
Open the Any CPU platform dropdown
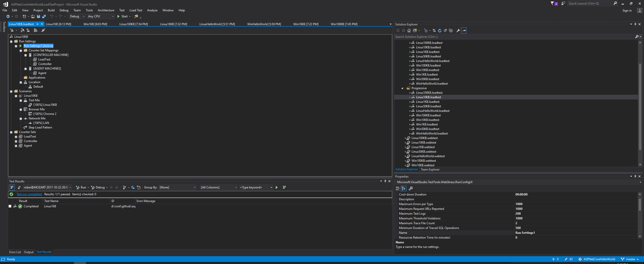click(x=101, y=16)
